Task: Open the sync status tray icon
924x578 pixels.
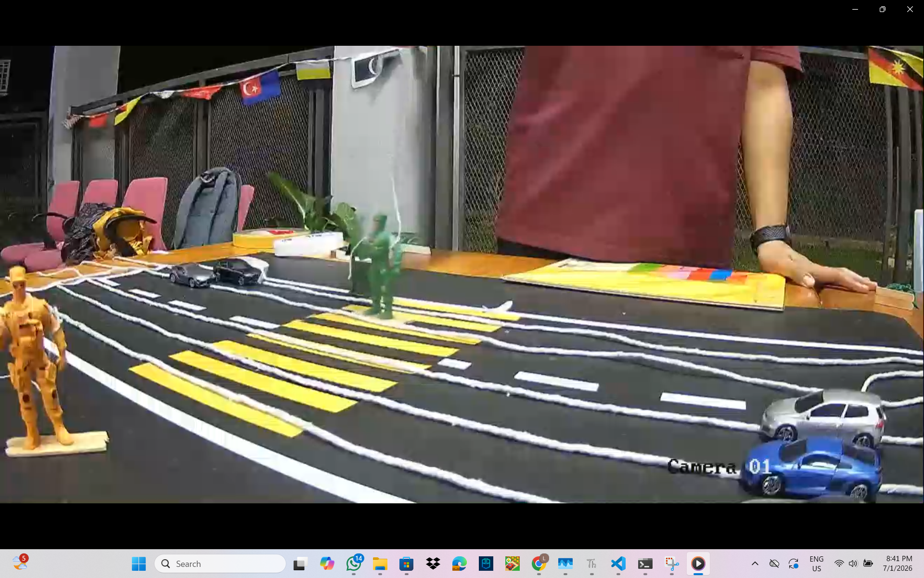Action: coord(794,564)
